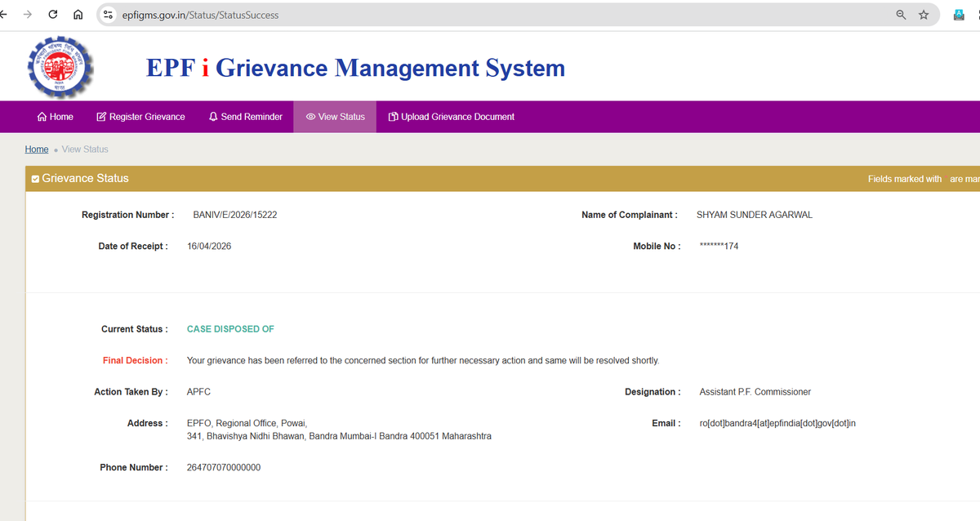Viewport: 980px width, 521px height.
Task: Click the Grievance Status check icon
Action: coord(35,179)
